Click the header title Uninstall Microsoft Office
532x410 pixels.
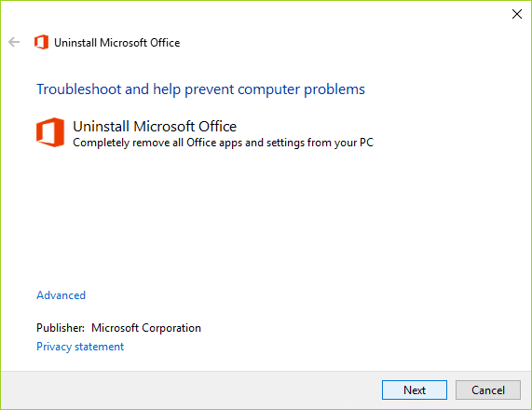pos(117,43)
